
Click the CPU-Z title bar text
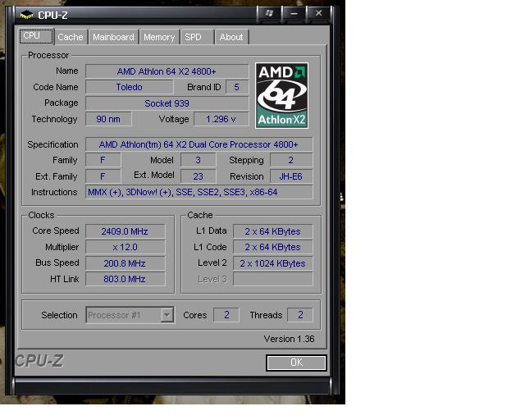pos(52,16)
